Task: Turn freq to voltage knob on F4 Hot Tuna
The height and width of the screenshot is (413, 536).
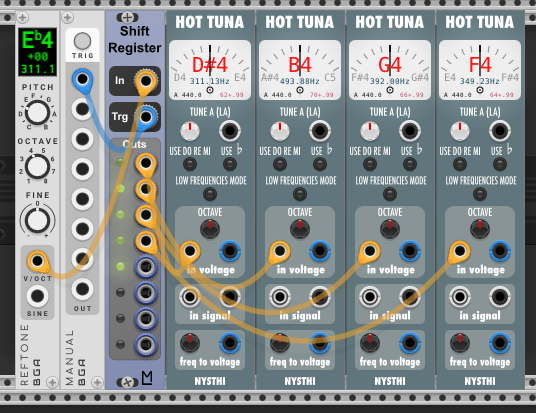Action: [460, 343]
